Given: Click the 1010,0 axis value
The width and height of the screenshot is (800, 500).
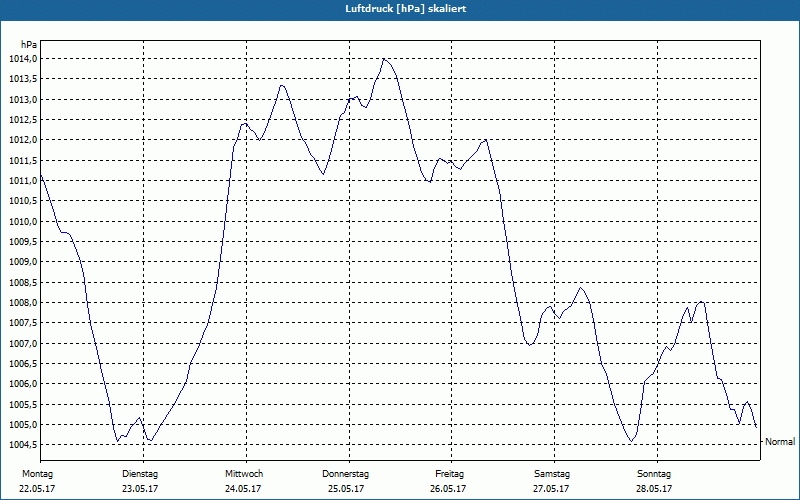Looking at the screenshot, I should pos(23,221).
